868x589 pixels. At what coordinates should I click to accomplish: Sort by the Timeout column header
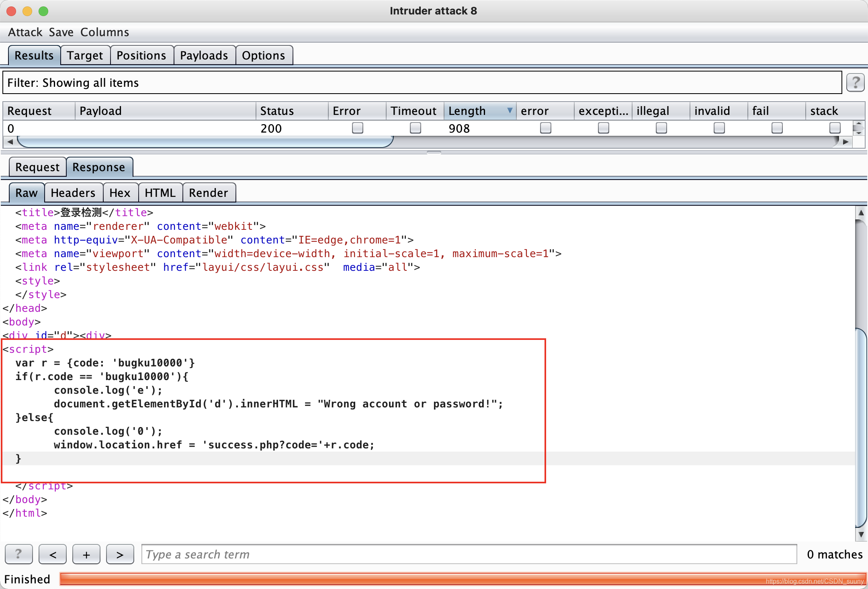point(415,110)
